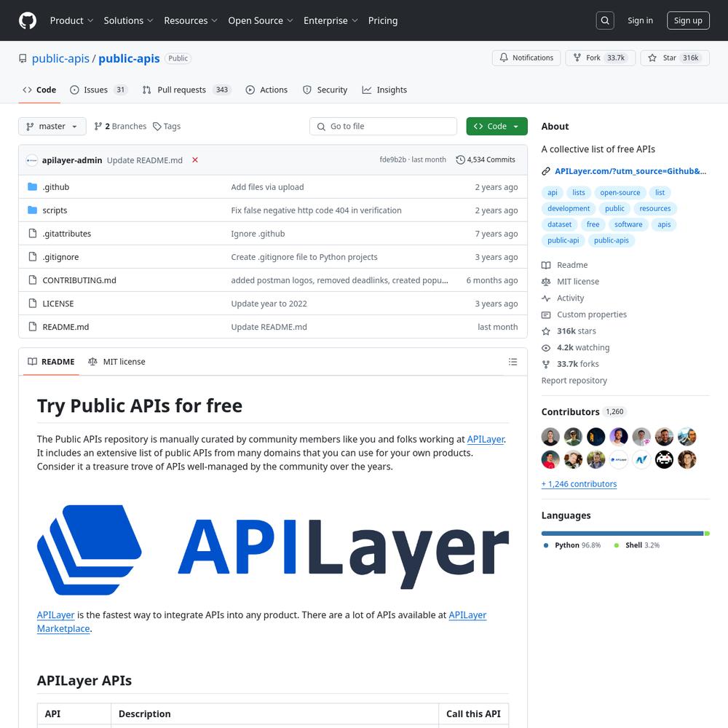
Task: Click the star icon next to 316k stars
Action: [x=546, y=331]
